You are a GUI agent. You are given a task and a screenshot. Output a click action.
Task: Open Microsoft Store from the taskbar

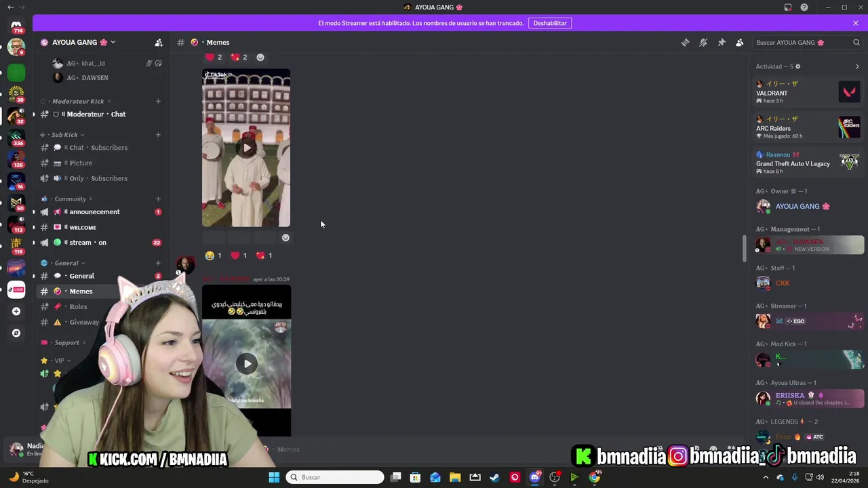416,477
